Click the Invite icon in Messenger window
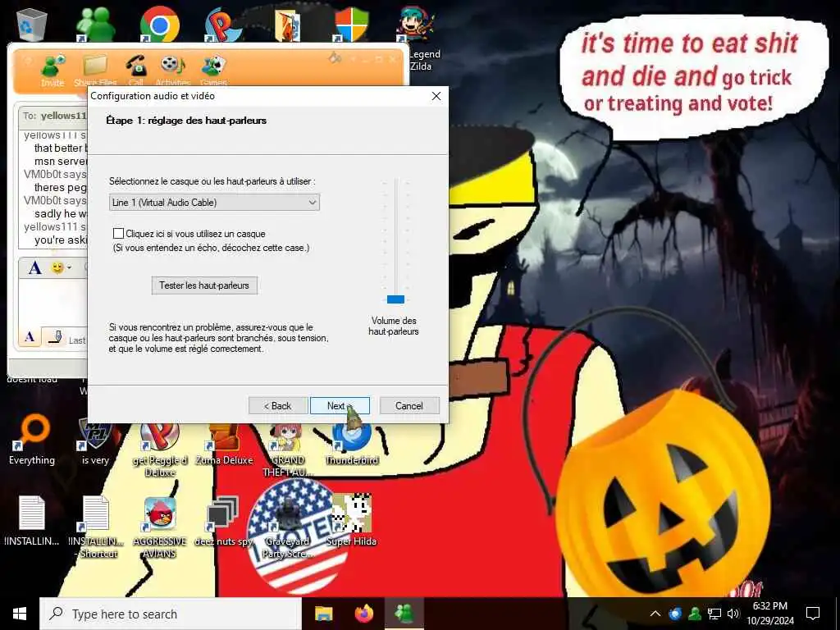Image resolution: width=840 pixels, height=630 pixels. [52, 70]
